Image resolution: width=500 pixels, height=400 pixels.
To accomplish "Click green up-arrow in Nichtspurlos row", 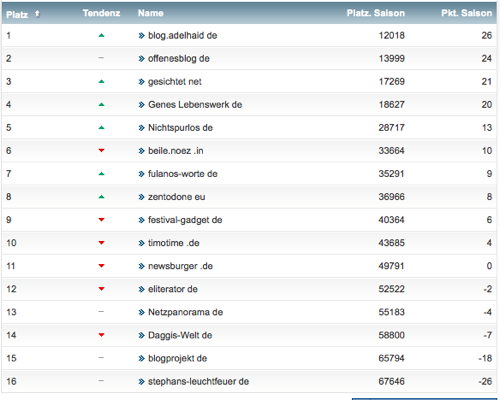I will tap(101, 127).
